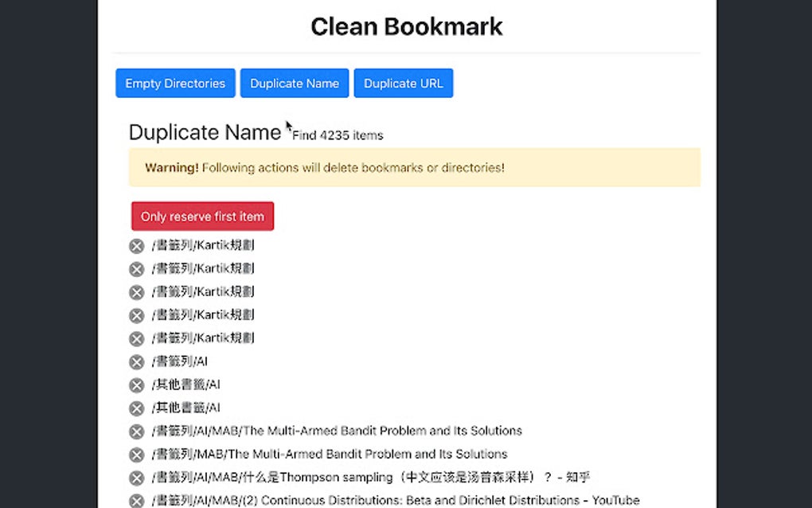Remove the /書籤列/MAB Multi-Armed Bandit duplicate

click(135, 454)
